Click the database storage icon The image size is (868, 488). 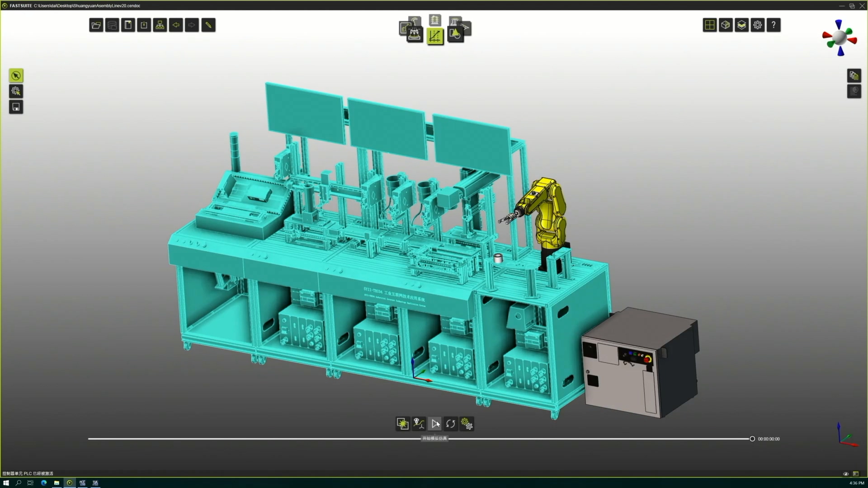(x=112, y=25)
